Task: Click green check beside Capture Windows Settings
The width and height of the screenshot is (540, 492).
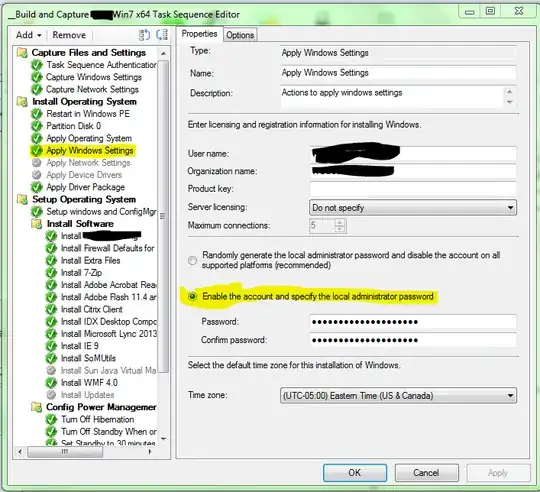Action: [x=37, y=77]
